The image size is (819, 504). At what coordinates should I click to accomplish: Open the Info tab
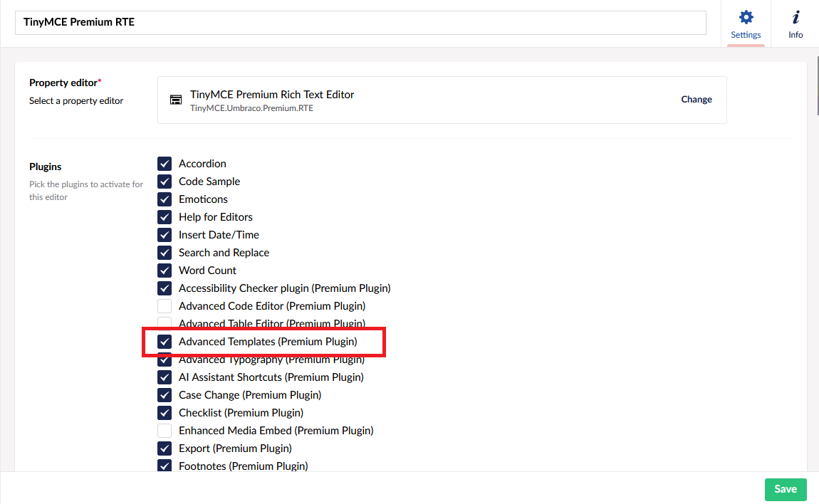coord(795,24)
